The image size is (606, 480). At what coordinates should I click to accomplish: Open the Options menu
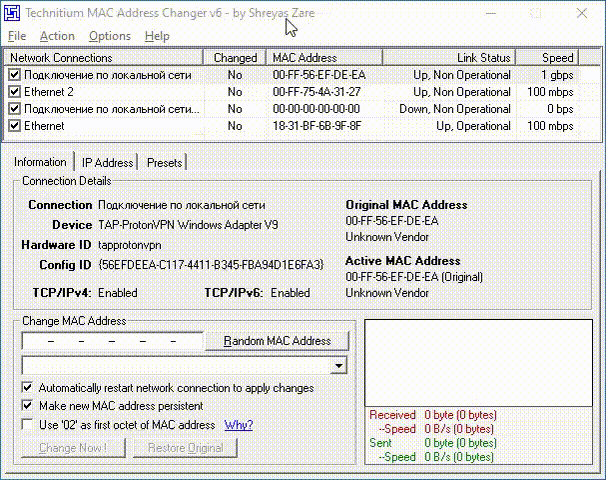coord(109,36)
